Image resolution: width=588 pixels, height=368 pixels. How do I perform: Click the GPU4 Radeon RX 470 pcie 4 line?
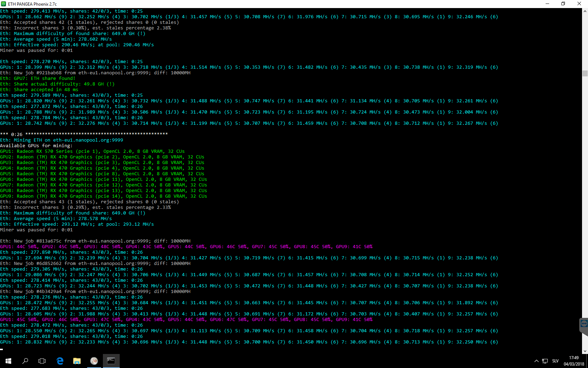coord(102,168)
